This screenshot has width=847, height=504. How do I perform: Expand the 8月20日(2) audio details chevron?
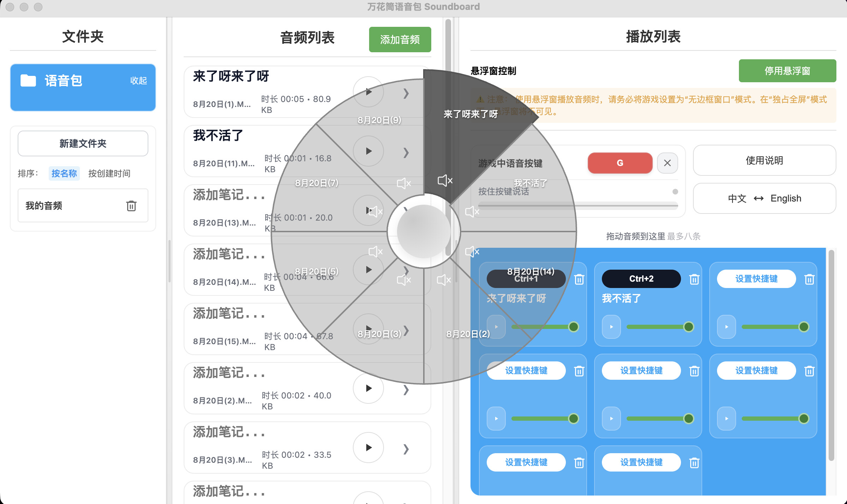click(x=406, y=390)
